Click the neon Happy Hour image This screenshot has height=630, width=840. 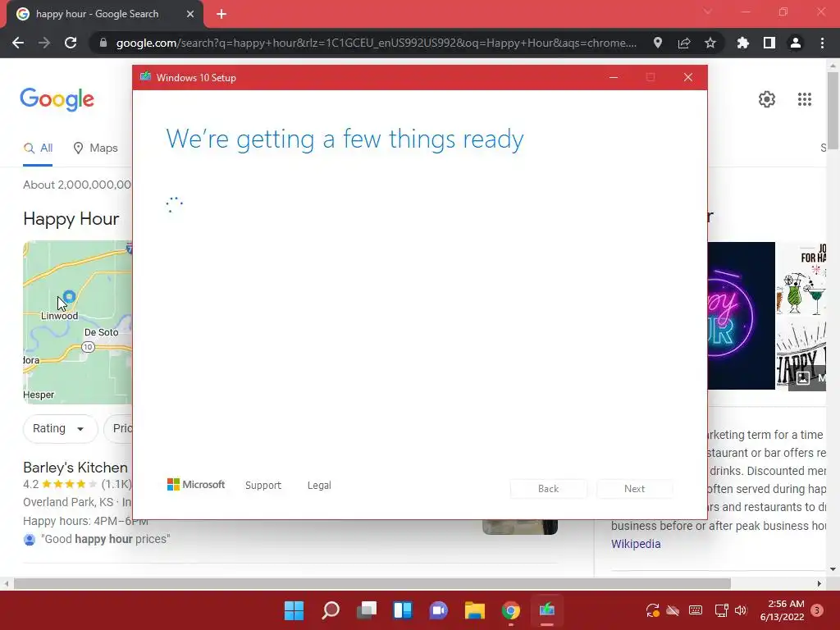741,316
